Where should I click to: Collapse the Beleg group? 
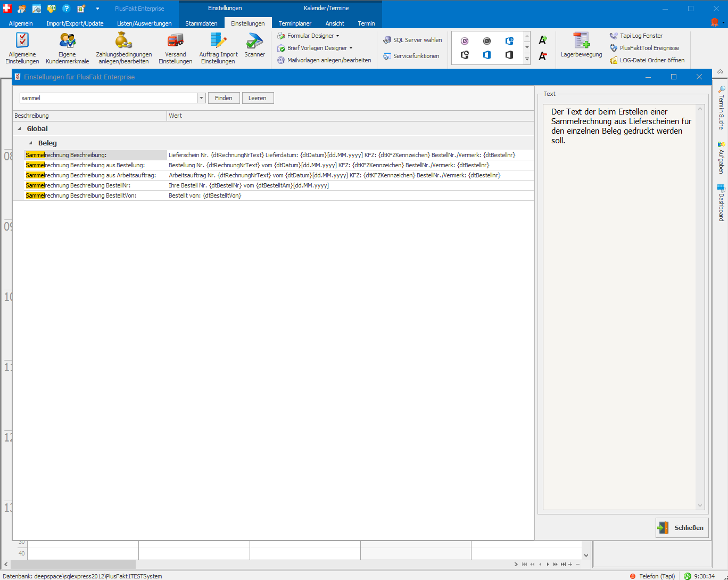click(x=31, y=143)
